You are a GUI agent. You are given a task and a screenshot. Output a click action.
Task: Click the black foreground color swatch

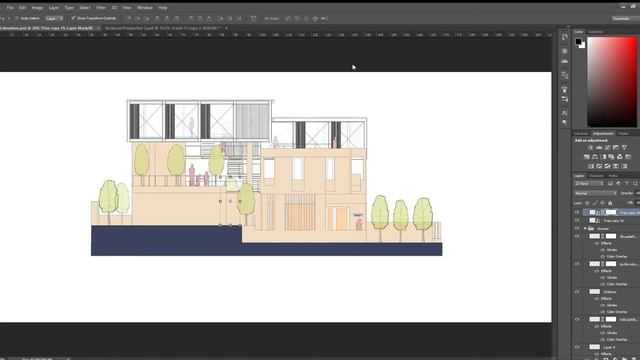(578, 41)
